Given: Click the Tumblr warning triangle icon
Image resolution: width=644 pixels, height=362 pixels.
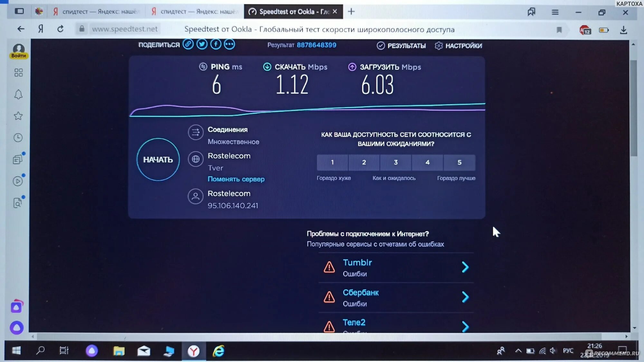Looking at the screenshot, I should point(329,267).
